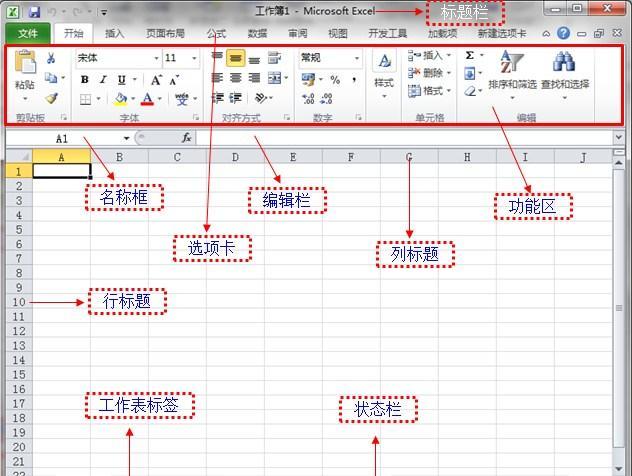Screen dimensions: 632x476
Task: Open Find & Select (查找和选择) binoculars
Action: [564, 70]
